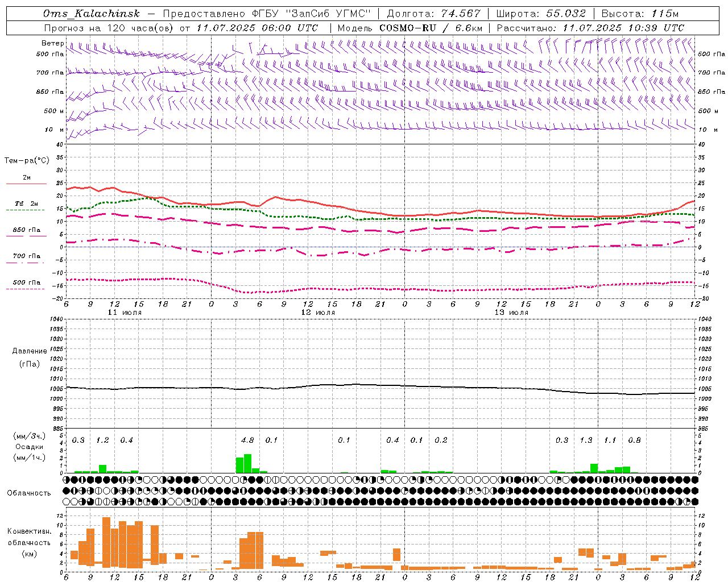728x582 pixels.
Task: Click the model label COSMO-RU / 6.6км
Action: 410,28
